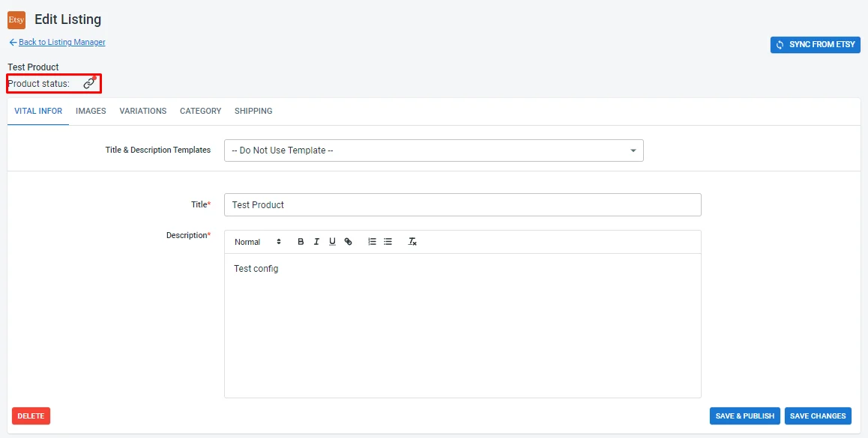Apply numbered list to description
The width and height of the screenshot is (868, 438).
pos(372,242)
